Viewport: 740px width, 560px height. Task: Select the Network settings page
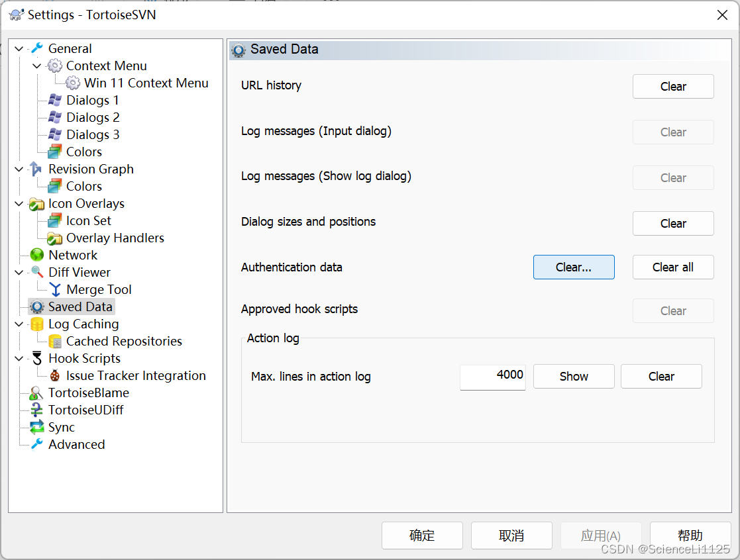tap(73, 255)
